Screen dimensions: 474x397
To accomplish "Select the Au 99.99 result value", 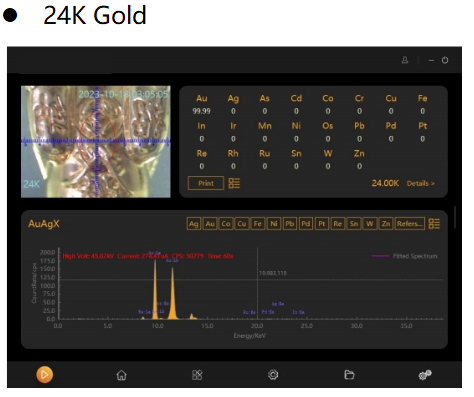I will tap(201, 111).
